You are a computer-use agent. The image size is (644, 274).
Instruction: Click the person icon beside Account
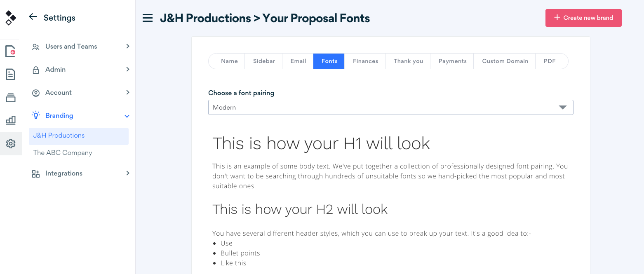(x=36, y=92)
